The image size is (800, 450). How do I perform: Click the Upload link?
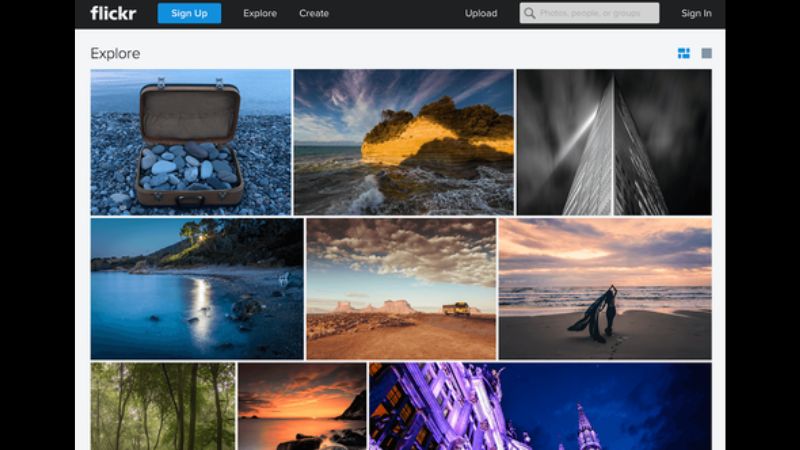point(480,13)
